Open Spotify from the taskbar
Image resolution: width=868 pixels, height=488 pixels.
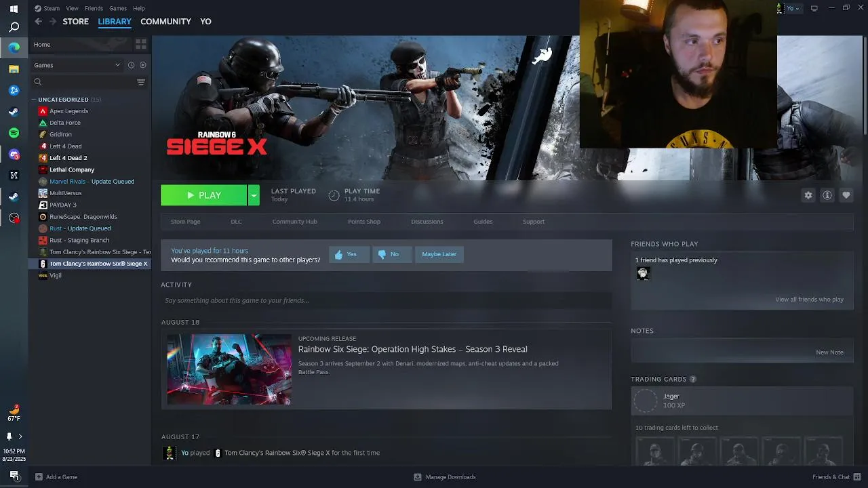[14, 134]
